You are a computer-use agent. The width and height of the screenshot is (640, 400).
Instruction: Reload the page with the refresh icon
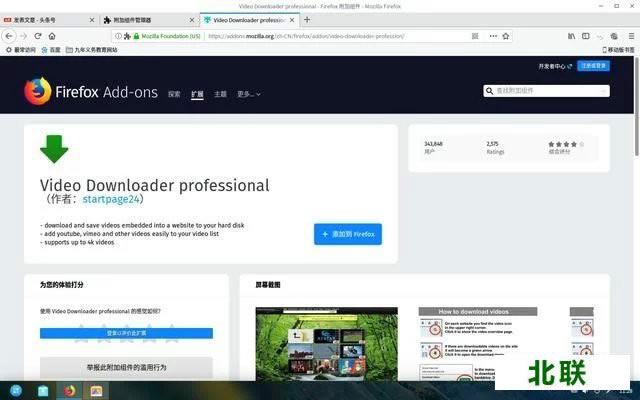coord(38,36)
